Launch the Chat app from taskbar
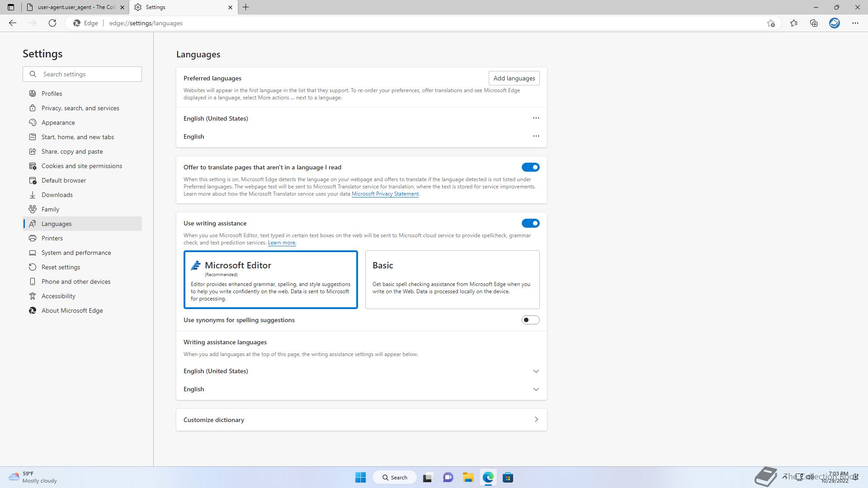 pos(448,477)
